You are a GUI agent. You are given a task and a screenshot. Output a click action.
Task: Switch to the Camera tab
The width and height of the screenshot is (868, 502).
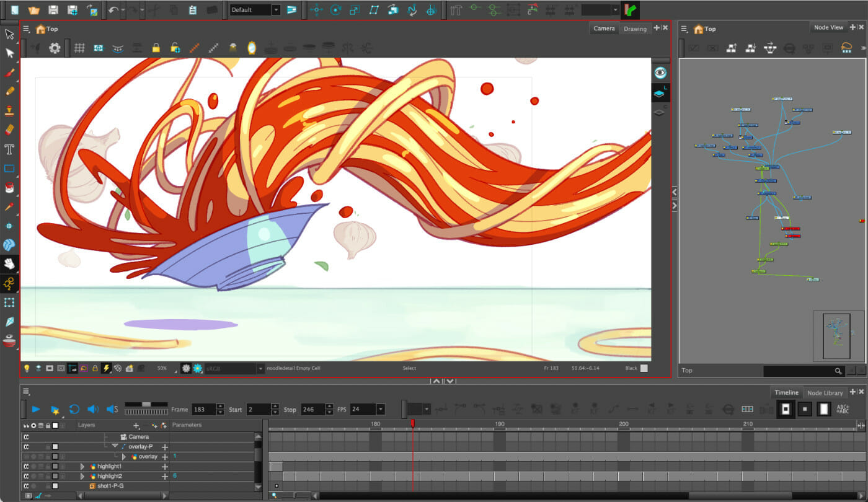click(604, 28)
